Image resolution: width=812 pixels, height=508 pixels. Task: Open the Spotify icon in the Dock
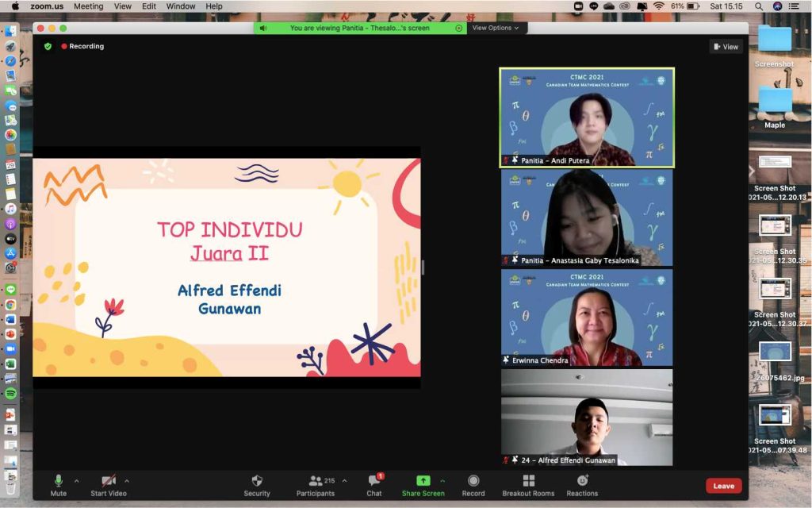[x=10, y=394]
